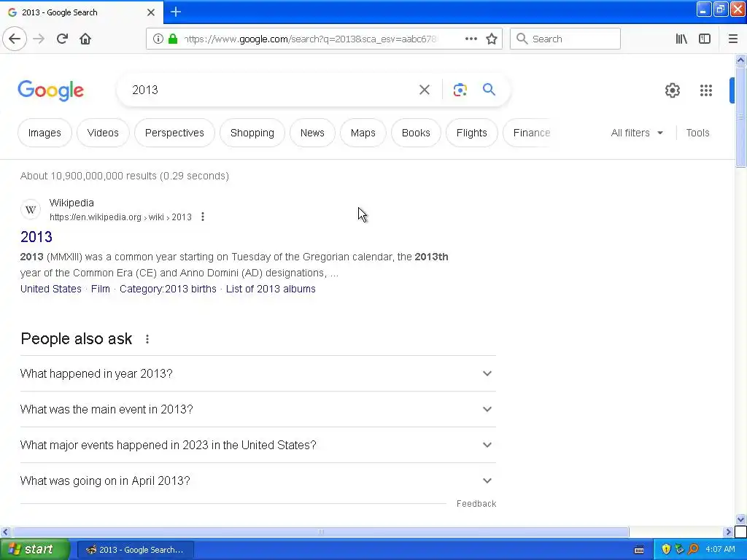Show site information icon in address bar
Image resolution: width=747 pixels, height=560 pixels.
[x=158, y=39]
